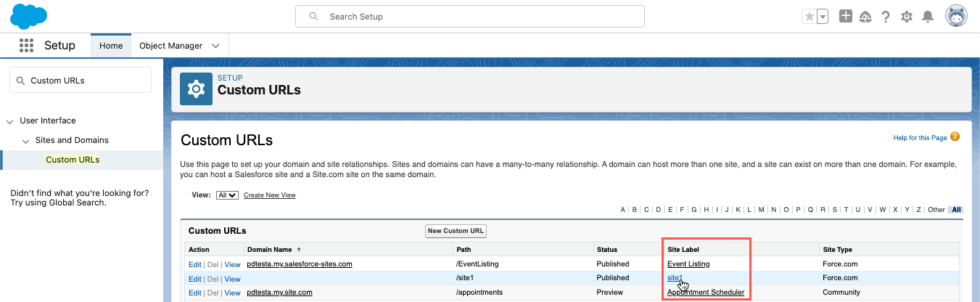
Task: Collapse Sites and Domains tree node
Action: click(26, 140)
